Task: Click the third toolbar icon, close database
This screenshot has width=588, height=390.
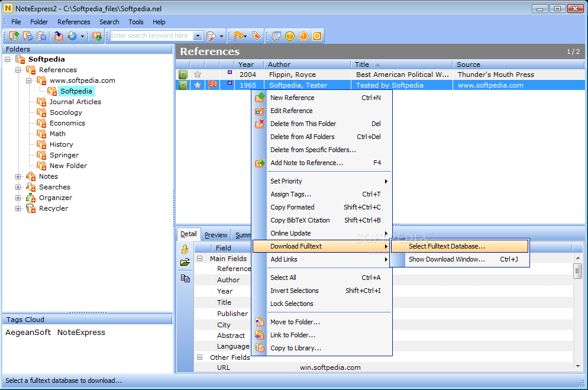Action: pyautogui.click(x=41, y=36)
